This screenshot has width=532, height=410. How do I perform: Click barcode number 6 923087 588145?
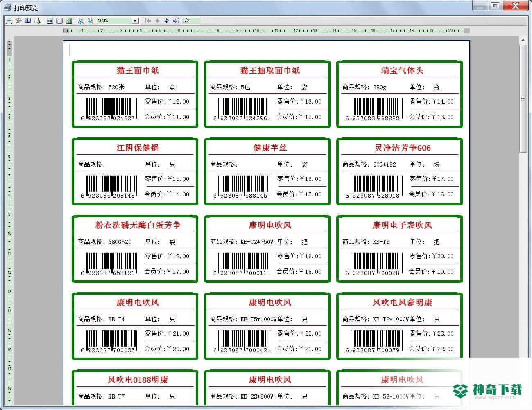click(240, 196)
